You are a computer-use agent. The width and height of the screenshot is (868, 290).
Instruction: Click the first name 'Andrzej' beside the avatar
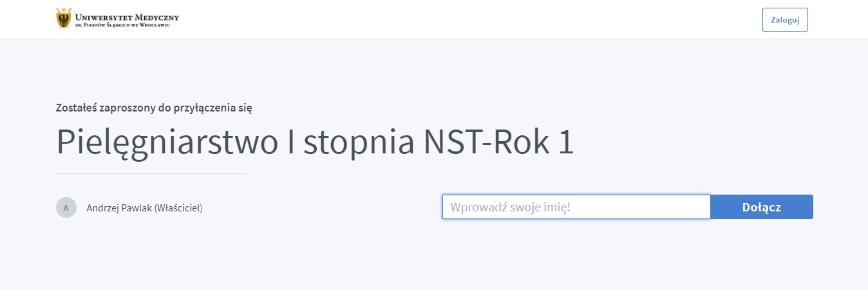[x=103, y=208]
